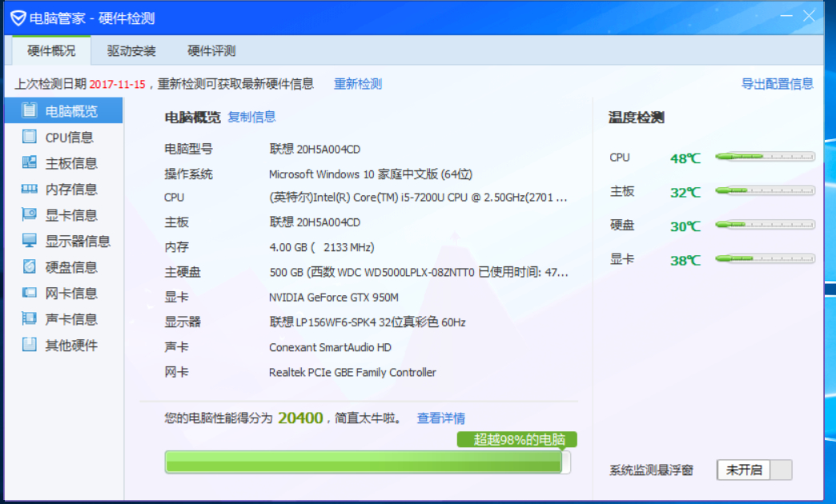Click the Intel Core i5-7200U CPU text
The height and width of the screenshot is (504, 836).
point(418,198)
